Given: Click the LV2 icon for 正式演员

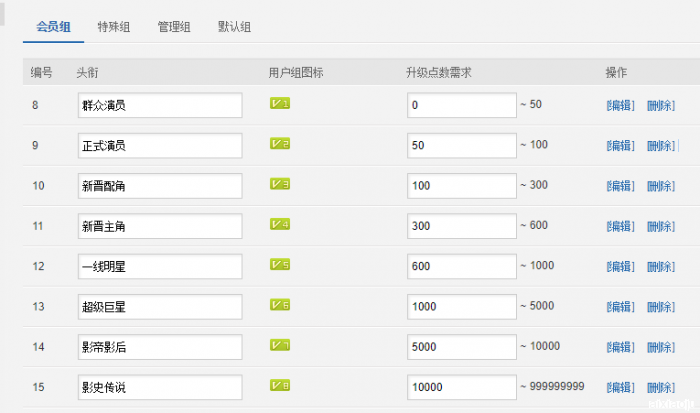Looking at the screenshot, I should [x=280, y=144].
